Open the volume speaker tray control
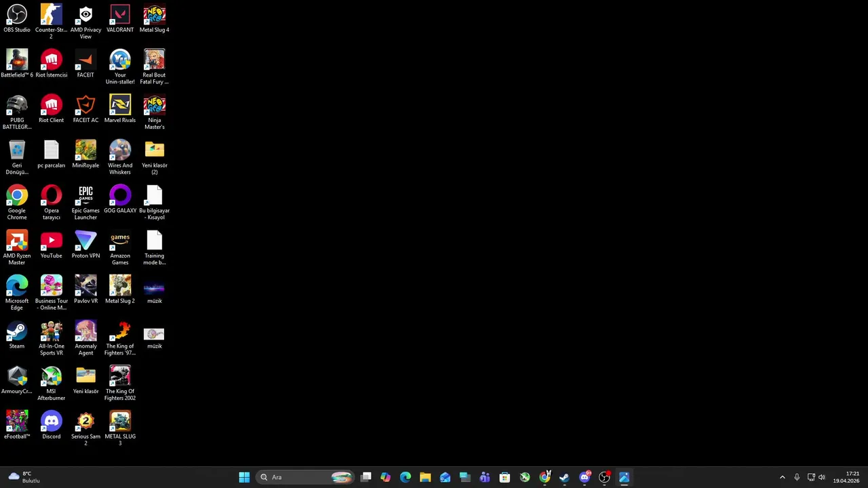Viewport: 868px width, 488px height. point(822,477)
